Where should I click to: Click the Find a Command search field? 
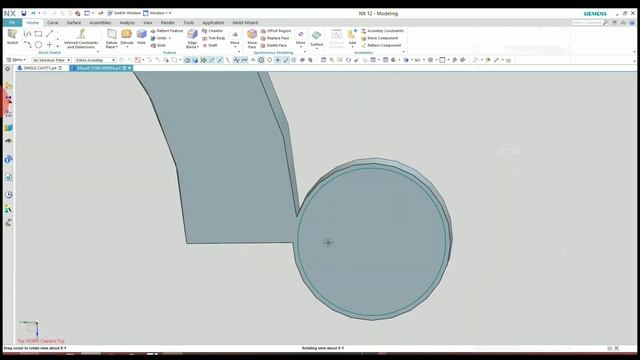tap(587, 23)
